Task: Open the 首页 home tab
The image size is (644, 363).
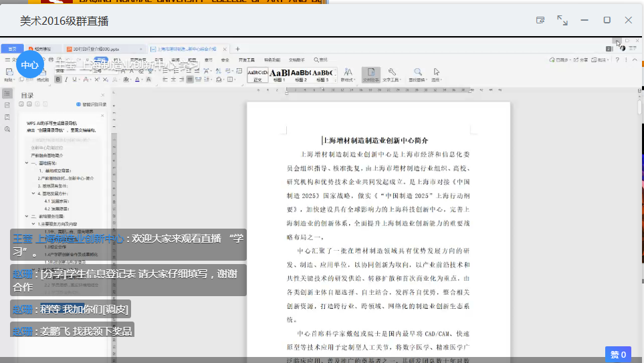Action: coord(12,49)
